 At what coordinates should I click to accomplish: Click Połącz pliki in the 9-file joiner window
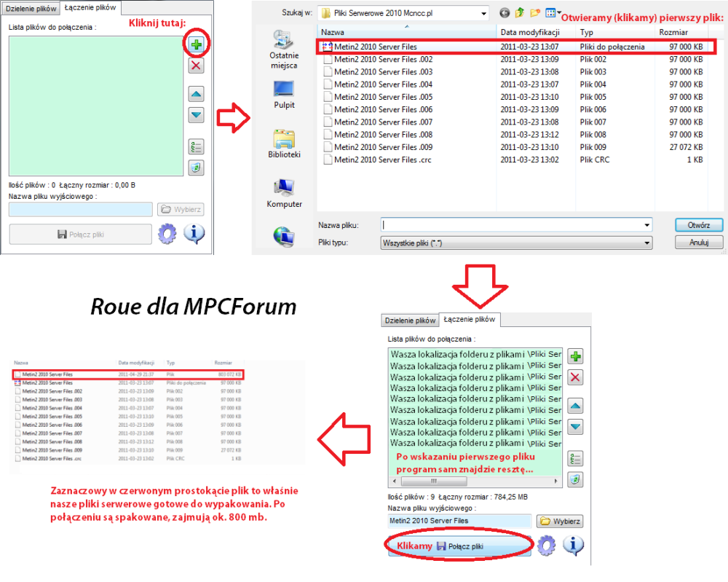tap(459, 546)
